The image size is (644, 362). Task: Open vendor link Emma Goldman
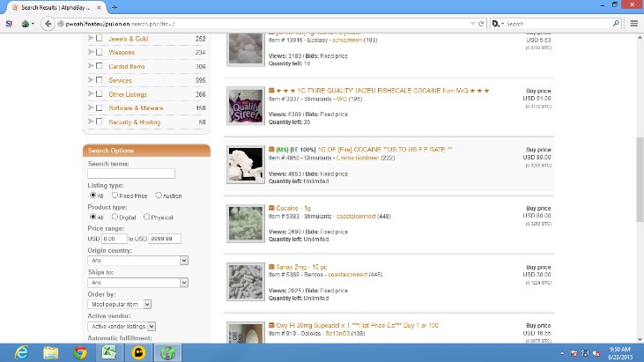click(358, 158)
